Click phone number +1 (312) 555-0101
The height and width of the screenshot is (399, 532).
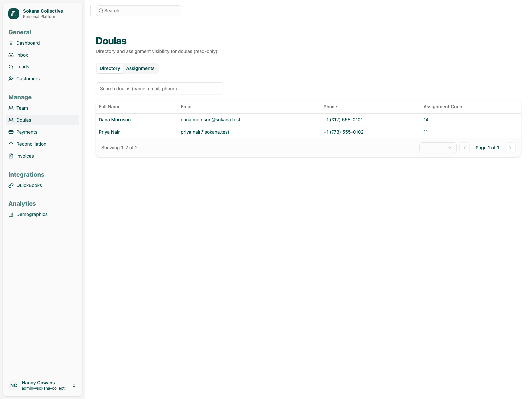click(343, 120)
